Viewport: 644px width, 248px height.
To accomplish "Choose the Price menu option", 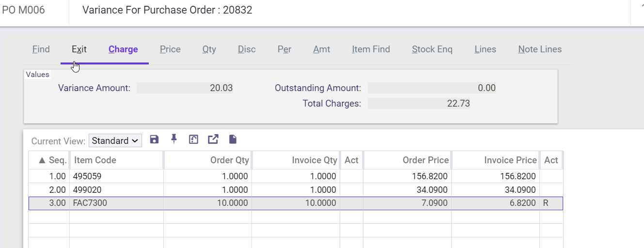I will point(170,49).
